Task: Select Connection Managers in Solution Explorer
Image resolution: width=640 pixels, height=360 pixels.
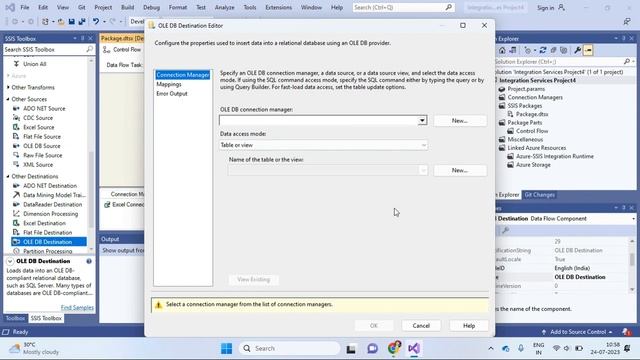Action: [535, 97]
